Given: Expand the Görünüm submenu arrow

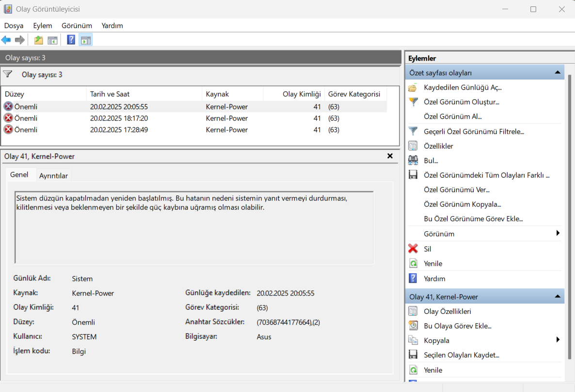Looking at the screenshot, I should click(x=558, y=234).
